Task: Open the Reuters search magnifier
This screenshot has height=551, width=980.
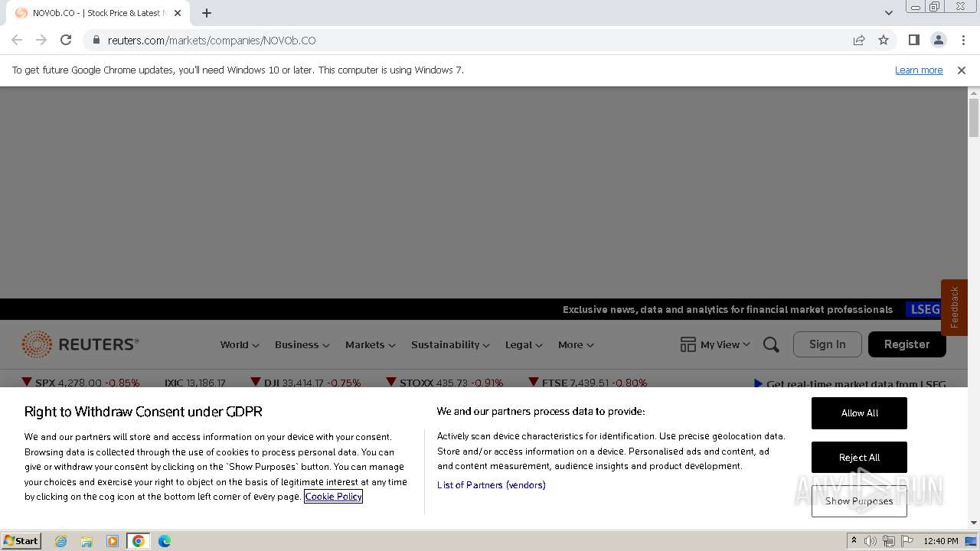Action: tap(771, 344)
